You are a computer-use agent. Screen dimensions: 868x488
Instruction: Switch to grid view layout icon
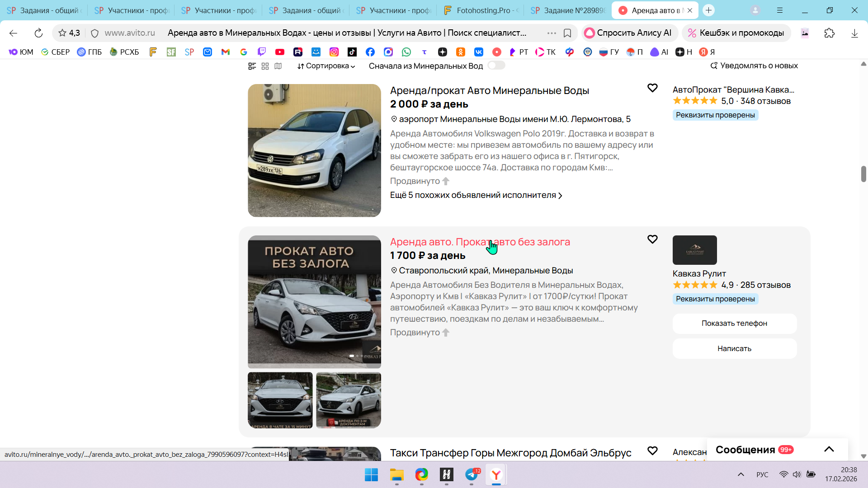(265, 66)
